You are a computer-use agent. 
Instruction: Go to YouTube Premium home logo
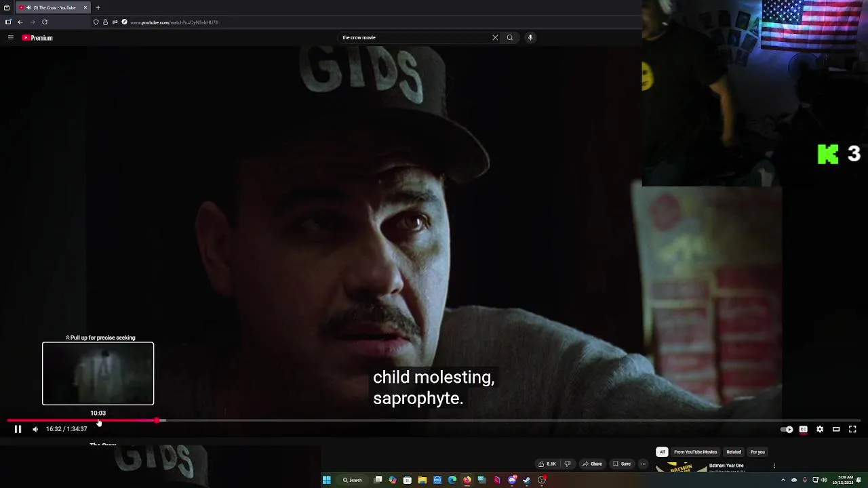click(x=37, y=38)
